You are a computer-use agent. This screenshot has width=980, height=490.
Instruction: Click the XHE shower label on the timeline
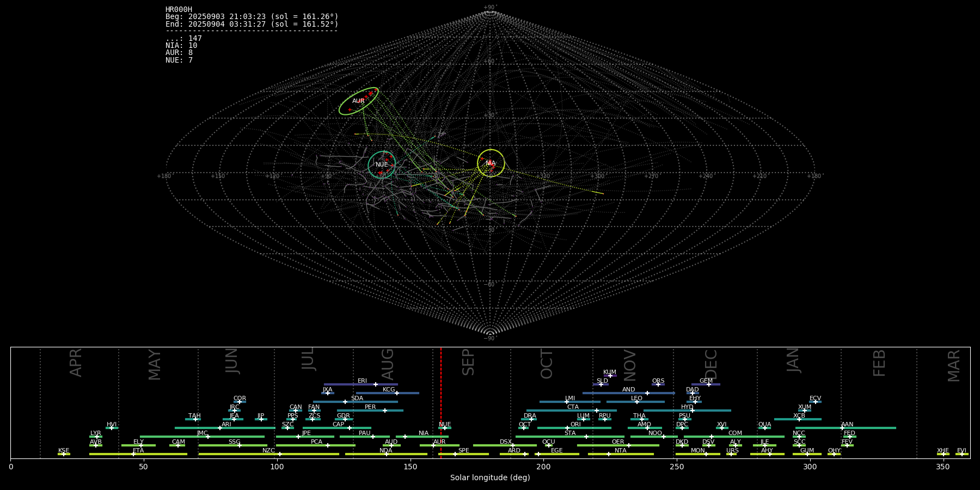[943, 451]
